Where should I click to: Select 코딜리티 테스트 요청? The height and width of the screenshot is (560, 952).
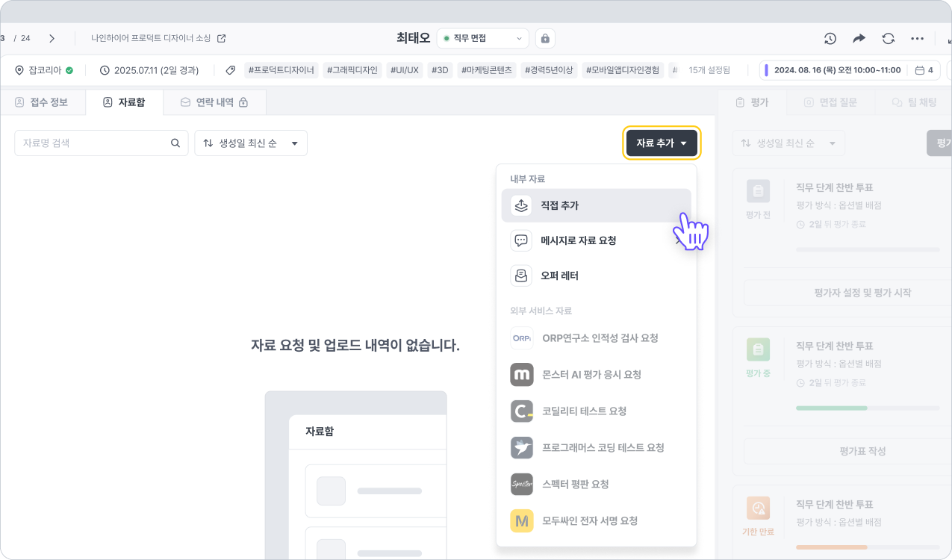(597, 411)
